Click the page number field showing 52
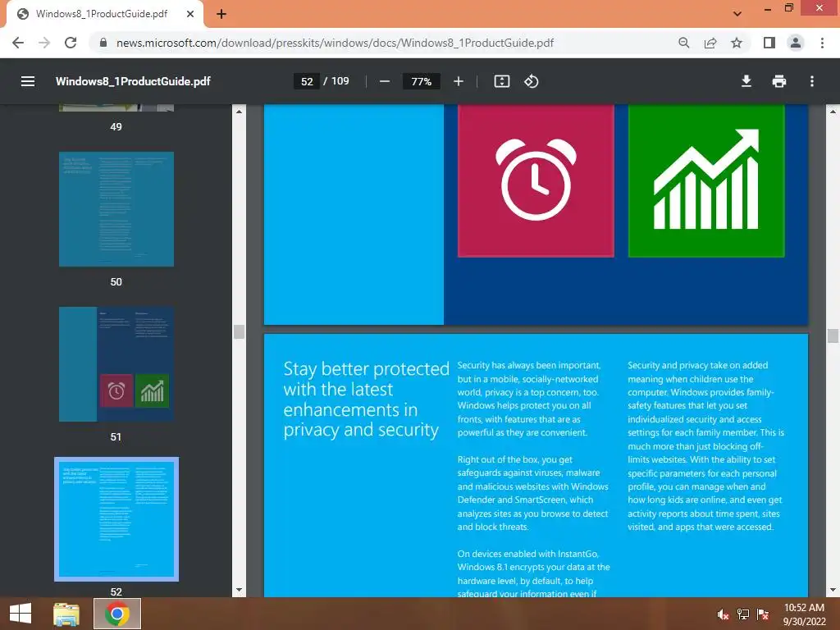The image size is (840, 630). click(307, 81)
